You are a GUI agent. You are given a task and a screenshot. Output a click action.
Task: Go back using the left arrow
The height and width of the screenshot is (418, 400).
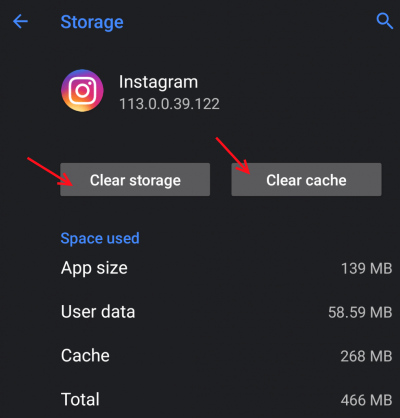click(x=20, y=22)
